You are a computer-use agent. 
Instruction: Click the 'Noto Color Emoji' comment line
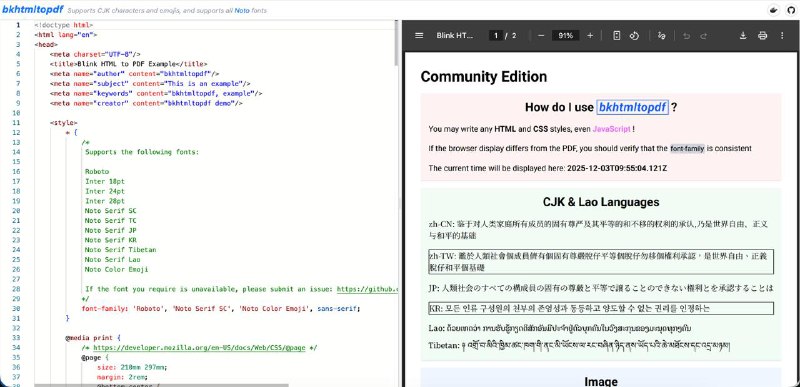[117, 270]
